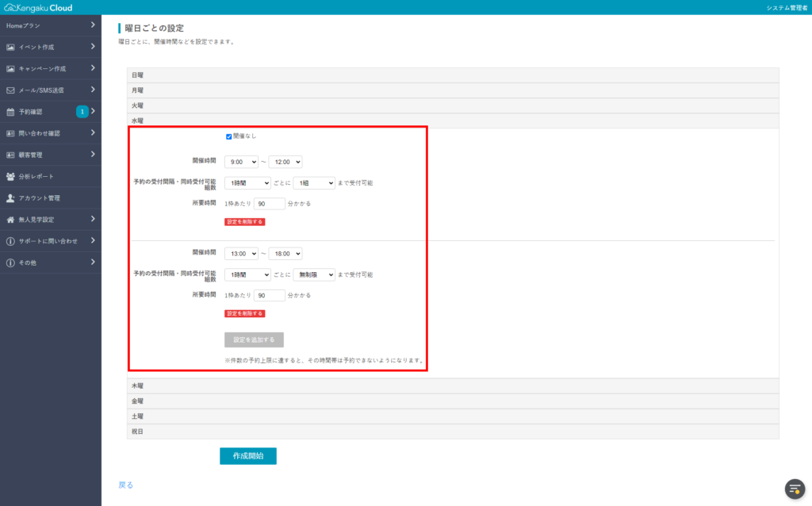
Task: Click the 設定を追加する button
Action: tap(254, 340)
